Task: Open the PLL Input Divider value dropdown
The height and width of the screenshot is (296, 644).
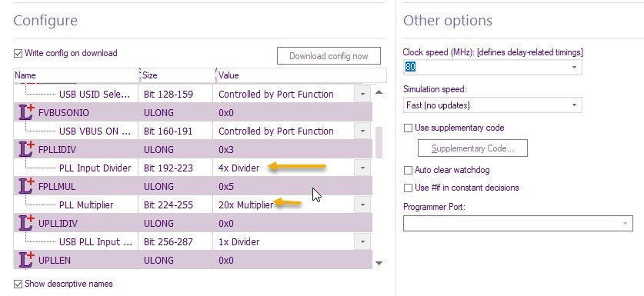Action: pyautogui.click(x=362, y=168)
